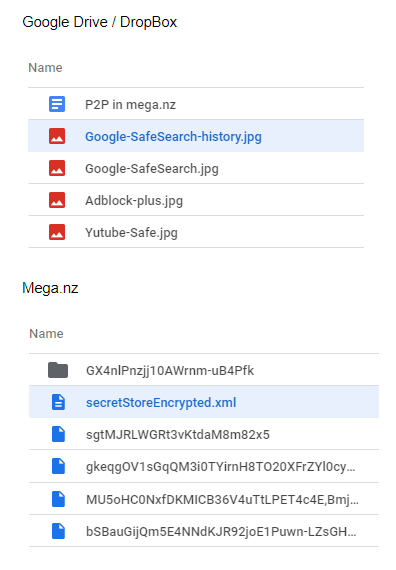Open the GX4nlPnzjj10AWrnm-uB4Pfk folder name

tap(170, 371)
